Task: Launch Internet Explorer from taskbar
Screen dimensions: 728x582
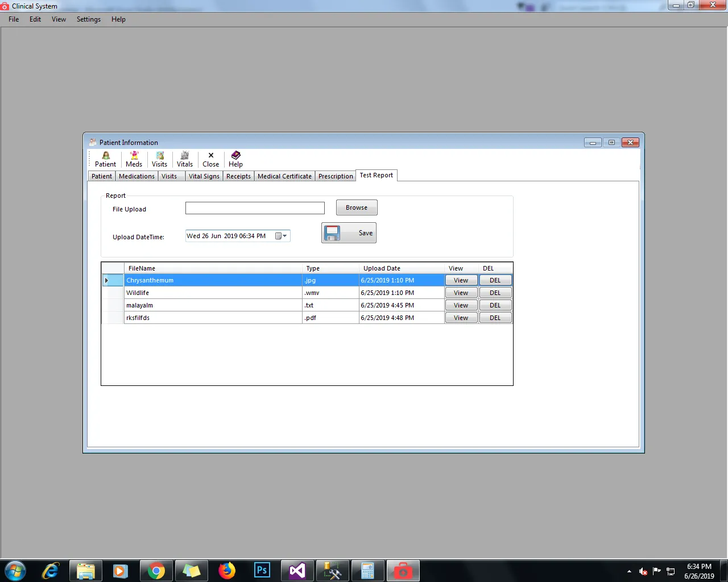Action: pyautogui.click(x=51, y=571)
